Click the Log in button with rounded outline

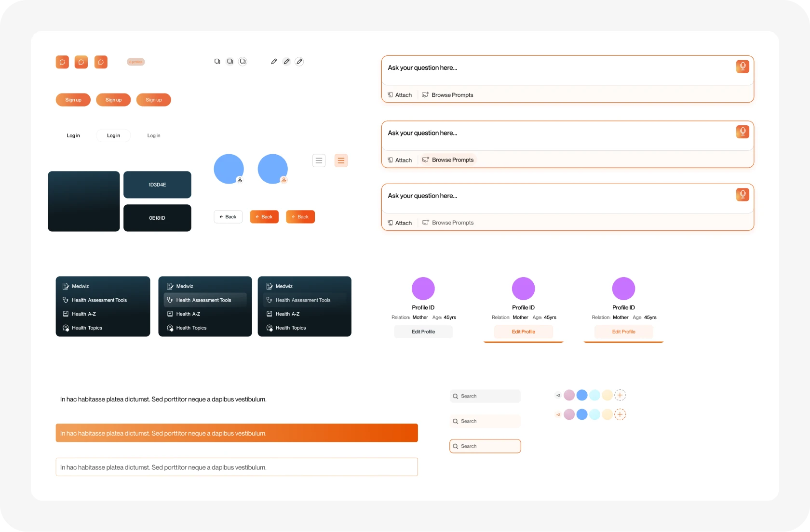[x=113, y=136]
